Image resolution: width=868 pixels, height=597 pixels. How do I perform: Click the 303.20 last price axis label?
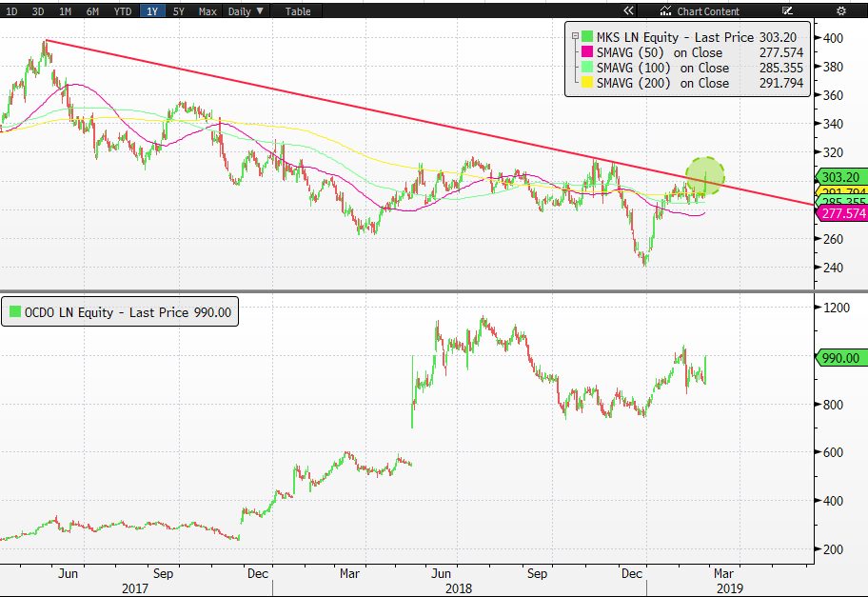pyautogui.click(x=841, y=177)
